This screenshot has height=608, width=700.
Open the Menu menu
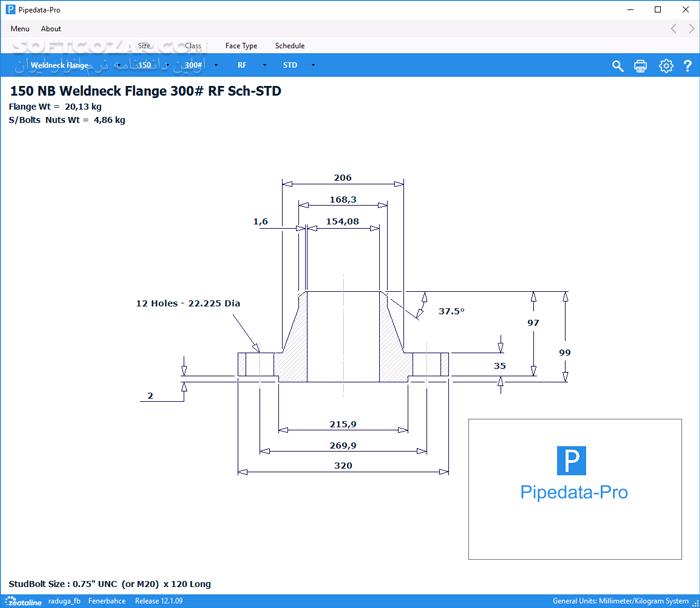(x=20, y=29)
